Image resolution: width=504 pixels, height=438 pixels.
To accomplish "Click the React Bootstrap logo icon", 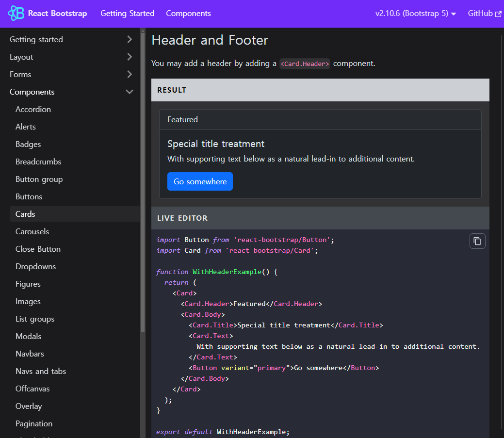I will click(x=16, y=13).
